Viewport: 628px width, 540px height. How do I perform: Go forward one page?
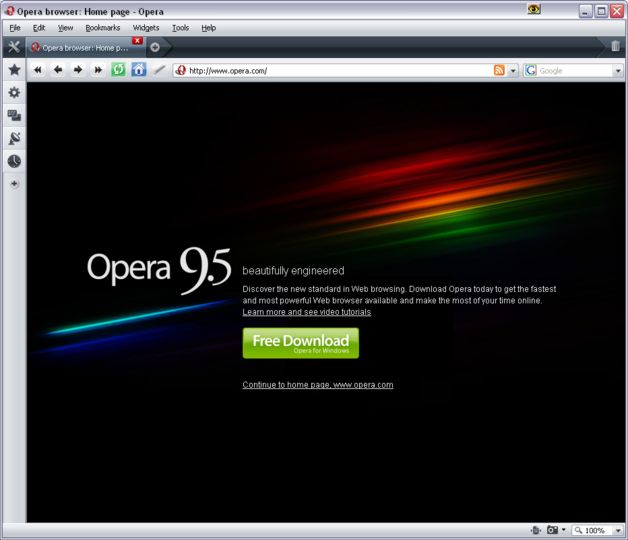tap(78, 70)
